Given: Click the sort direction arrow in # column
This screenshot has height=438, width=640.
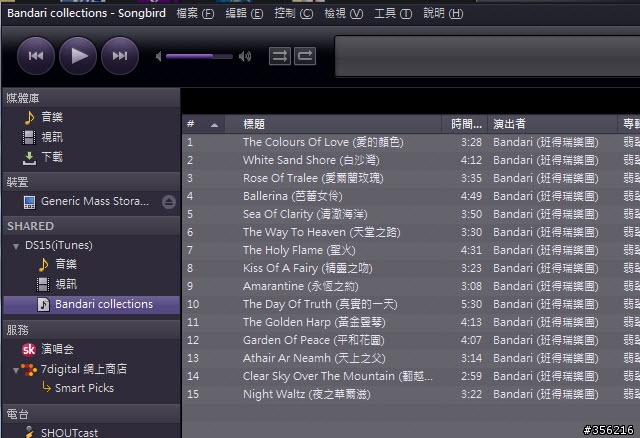Looking at the screenshot, I should click(214, 125).
